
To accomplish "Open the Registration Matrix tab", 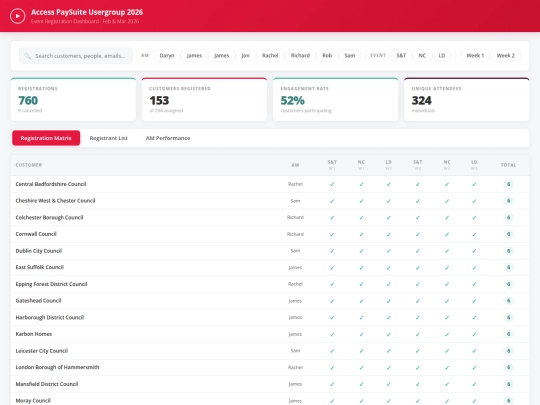I will click(46, 138).
